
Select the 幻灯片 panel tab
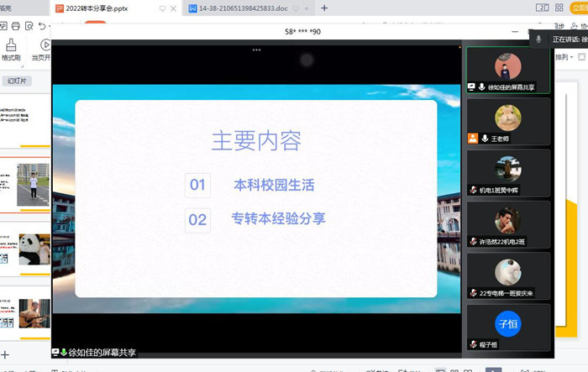[x=17, y=81]
